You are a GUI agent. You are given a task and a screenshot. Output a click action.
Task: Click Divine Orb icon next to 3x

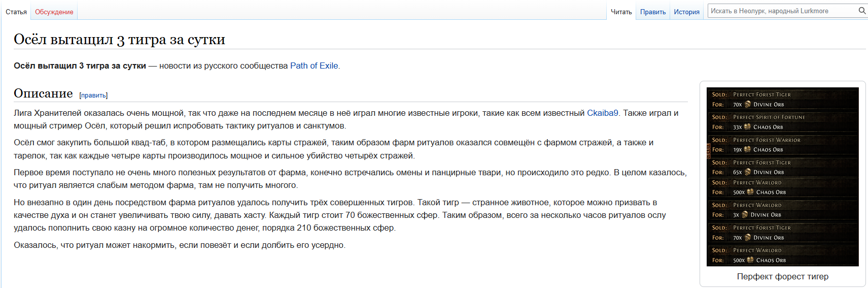745,215
